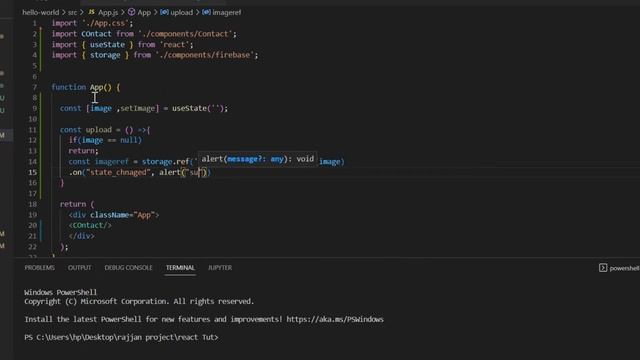Click the App symbol icon in breadcrumb
The height and width of the screenshot is (360, 640).
131,12
